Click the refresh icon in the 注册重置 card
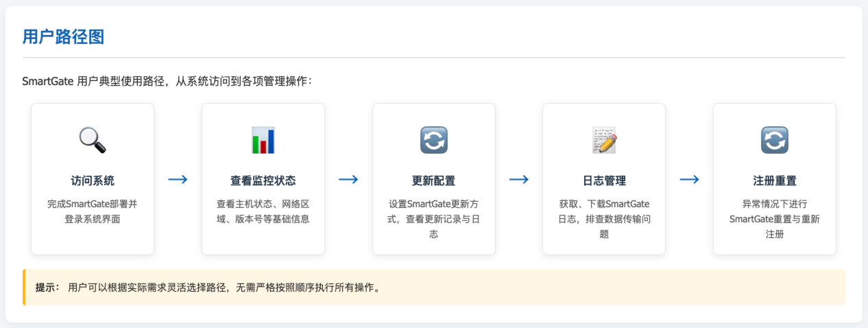Image resolution: width=868 pixels, height=328 pixels. coord(775,140)
